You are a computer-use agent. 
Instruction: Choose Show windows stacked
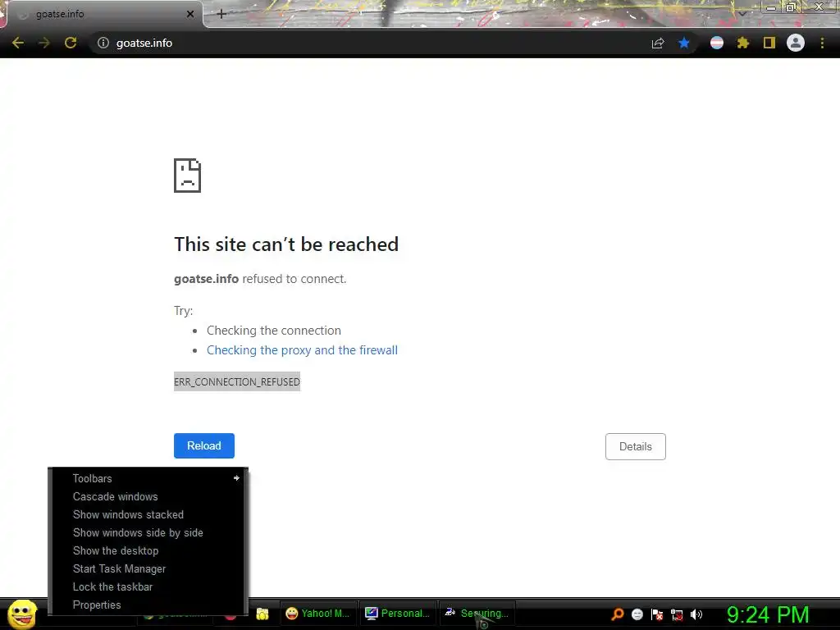(148, 515)
